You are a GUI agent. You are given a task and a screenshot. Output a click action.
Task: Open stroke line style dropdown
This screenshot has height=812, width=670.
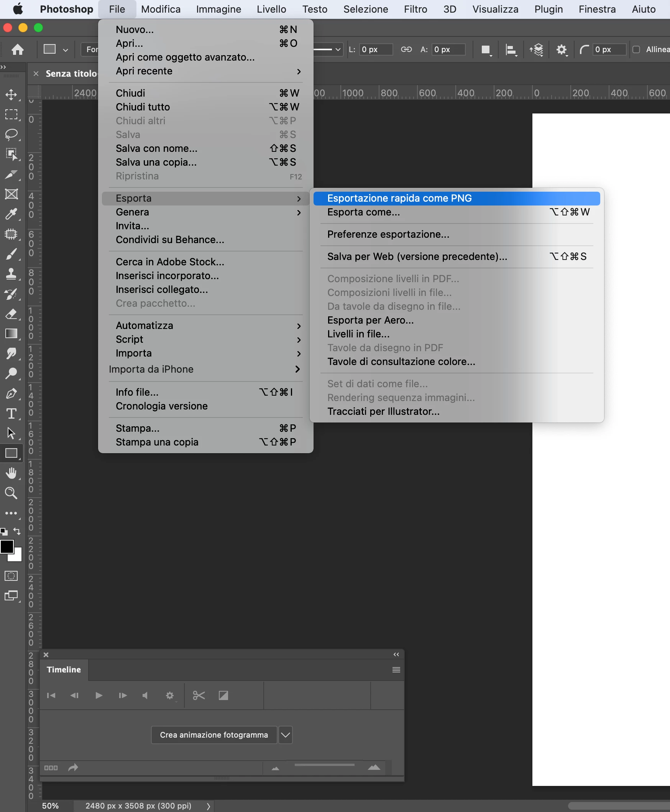[338, 49]
